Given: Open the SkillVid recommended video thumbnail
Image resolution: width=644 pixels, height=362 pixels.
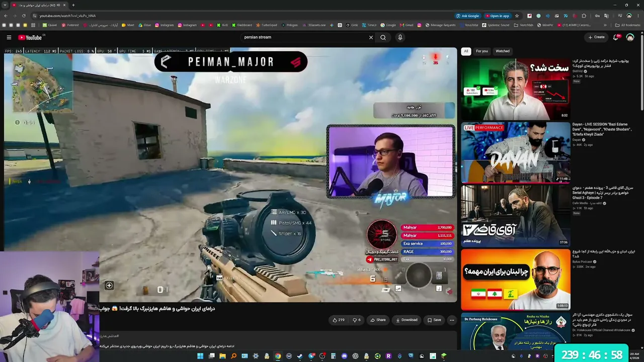Looking at the screenshot, I should click(515, 89).
